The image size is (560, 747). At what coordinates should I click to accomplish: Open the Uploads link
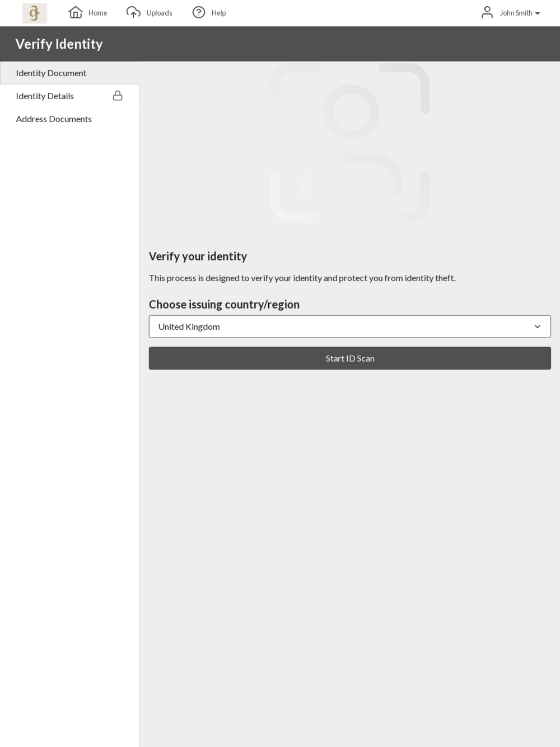(x=159, y=13)
